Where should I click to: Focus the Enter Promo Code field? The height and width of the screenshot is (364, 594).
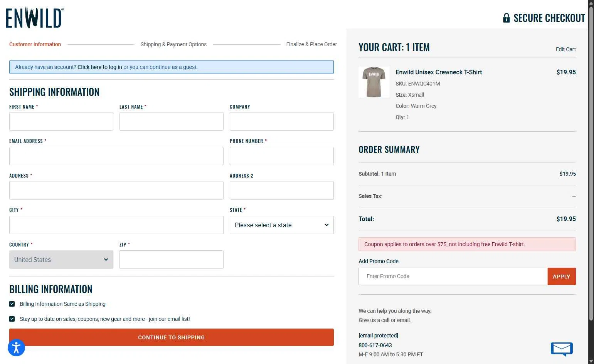(x=453, y=277)
